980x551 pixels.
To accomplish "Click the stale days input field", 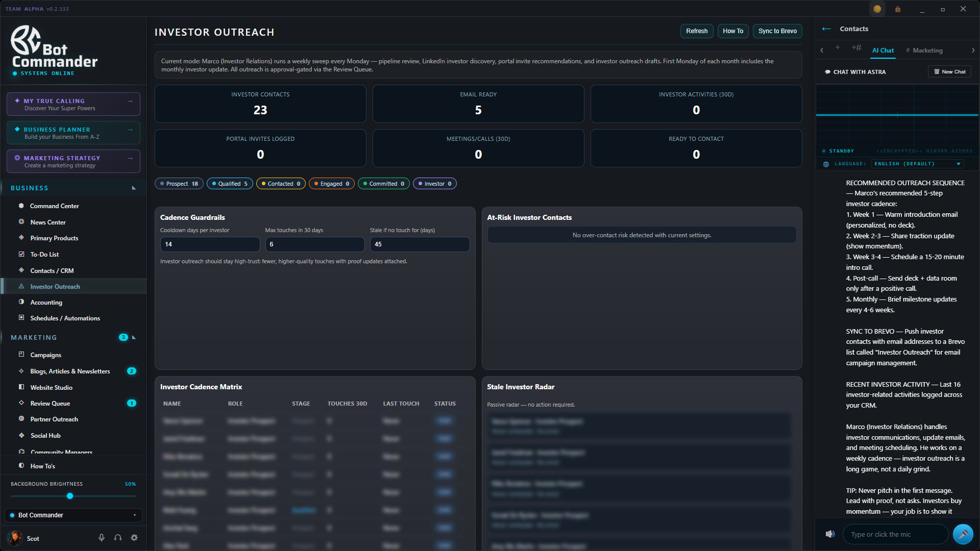I will click(420, 244).
